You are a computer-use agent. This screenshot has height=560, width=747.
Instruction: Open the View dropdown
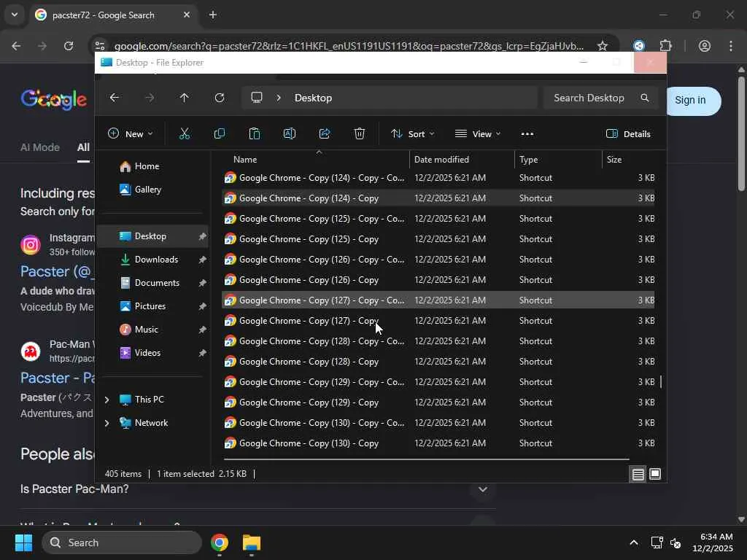pos(478,134)
